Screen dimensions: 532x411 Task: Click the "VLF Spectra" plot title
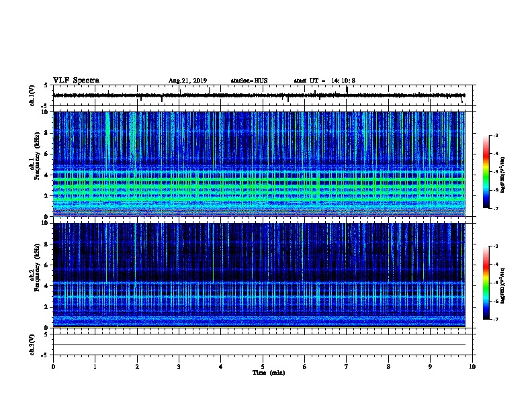(76, 81)
